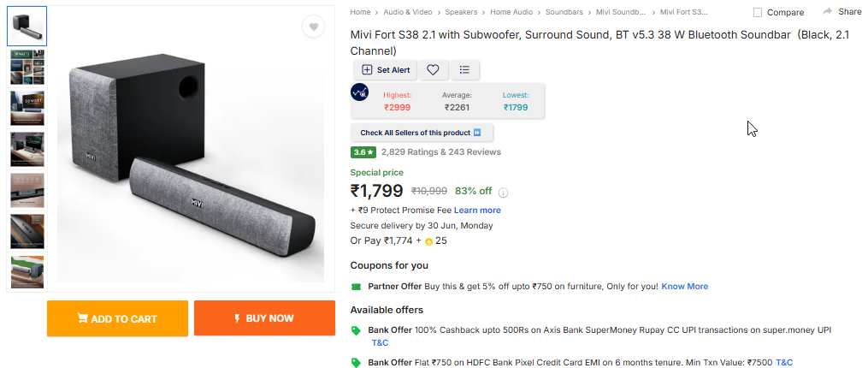Click the wishlist heart on product image
The width and height of the screenshot is (868, 368).
click(x=314, y=27)
